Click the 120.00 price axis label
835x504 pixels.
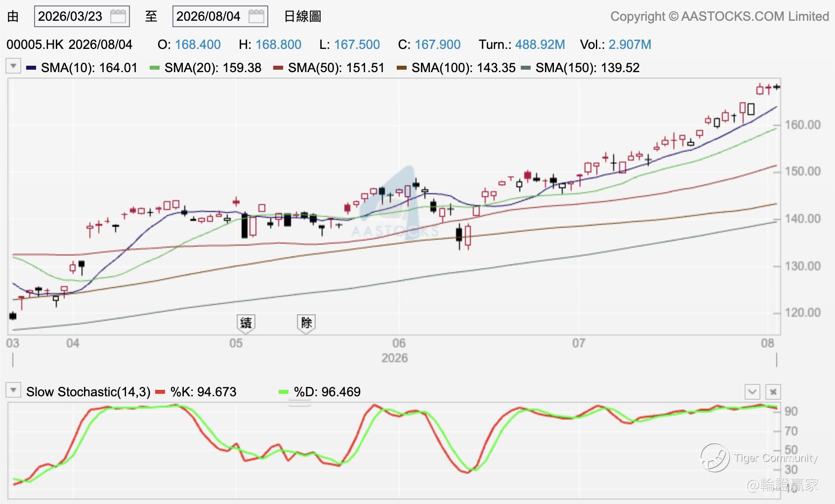(803, 313)
